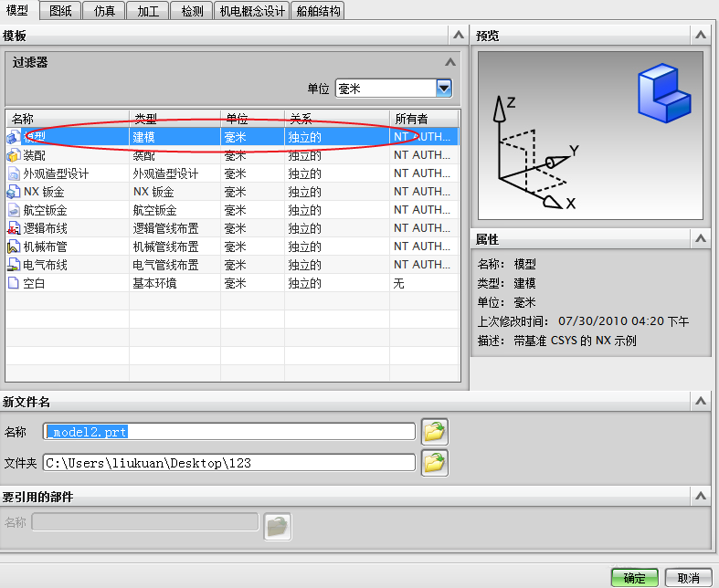This screenshot has width=719, height=588.
Task: Click the 确定 button
Action: [635, 578]
